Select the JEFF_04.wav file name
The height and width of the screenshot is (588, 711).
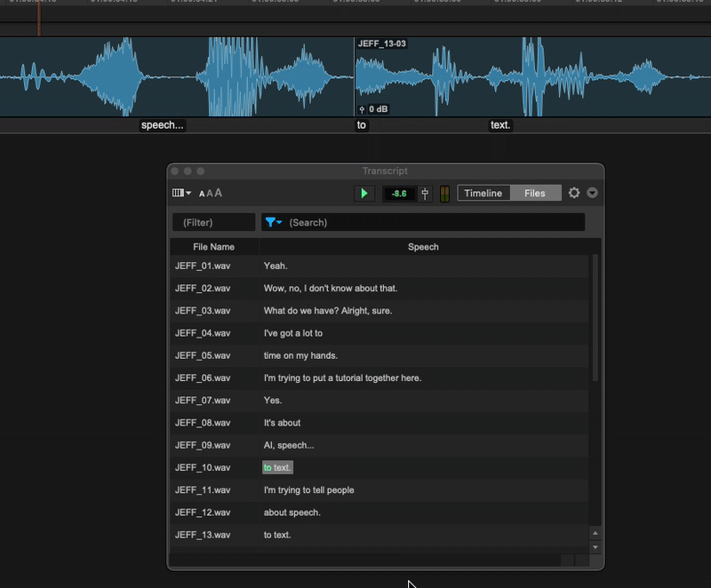[203, 333]
